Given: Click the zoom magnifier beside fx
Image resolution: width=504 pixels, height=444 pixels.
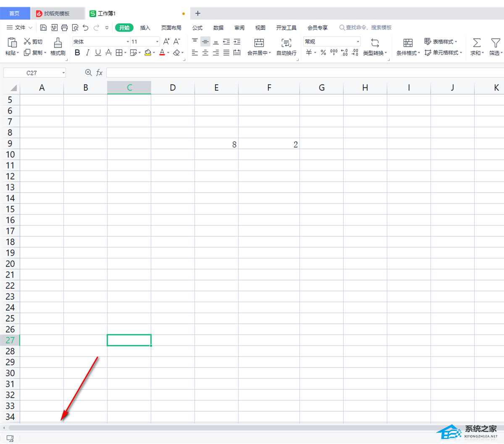Looking at the screenshot, I should pos(88,72).
